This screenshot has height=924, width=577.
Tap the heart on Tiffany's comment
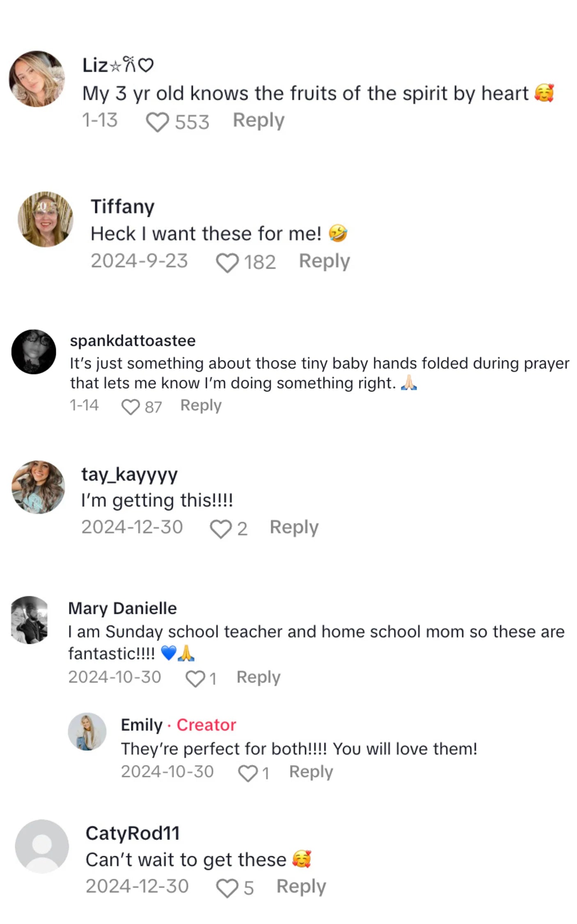coord(227,262)
